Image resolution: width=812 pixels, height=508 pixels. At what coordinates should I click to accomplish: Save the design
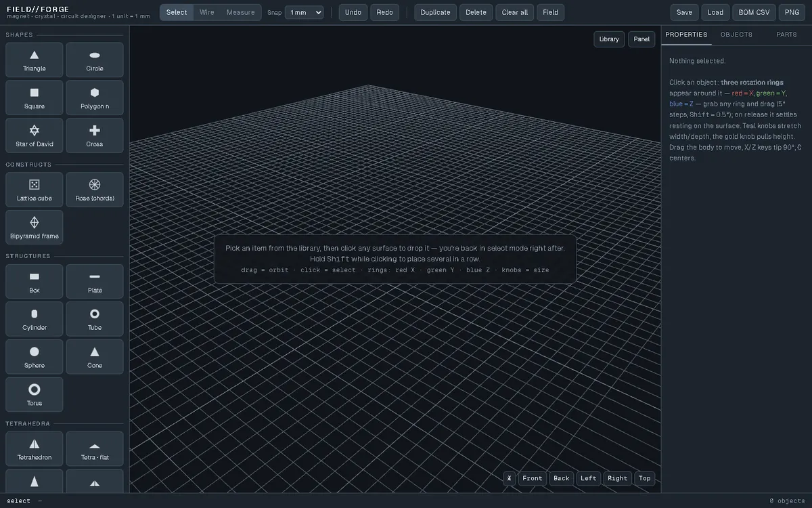[684, 12]
